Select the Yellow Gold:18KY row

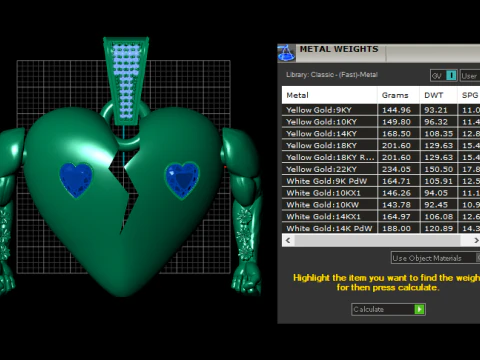(x=381, y=145)
